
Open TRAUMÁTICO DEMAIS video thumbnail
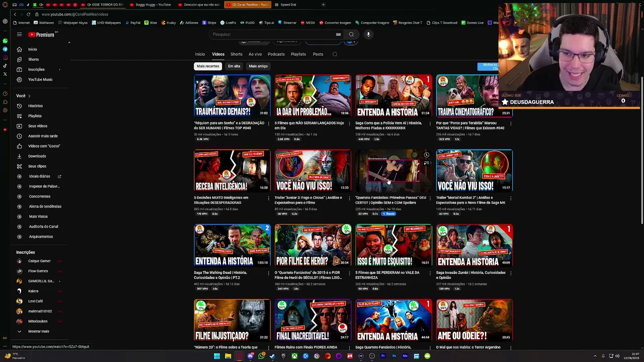[x=232, y=96]
